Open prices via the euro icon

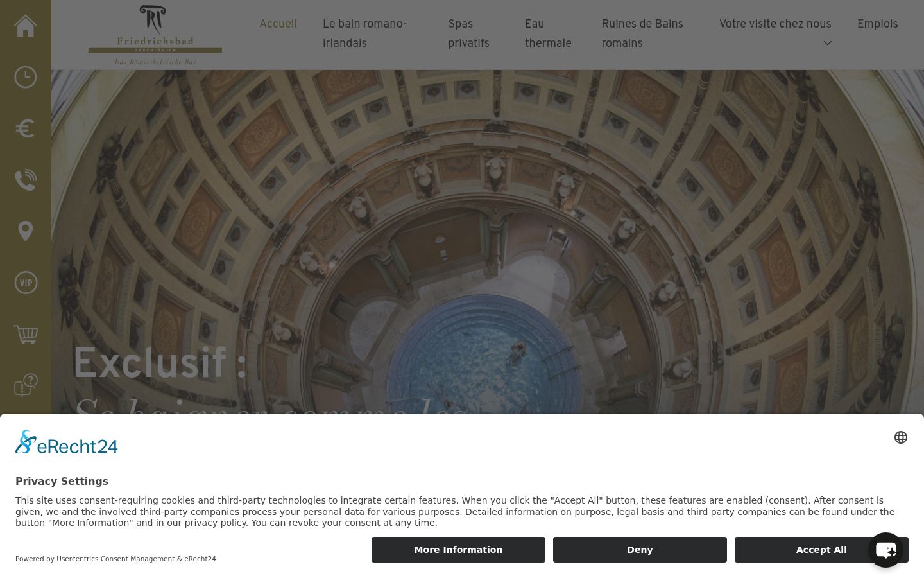[26, 128]
